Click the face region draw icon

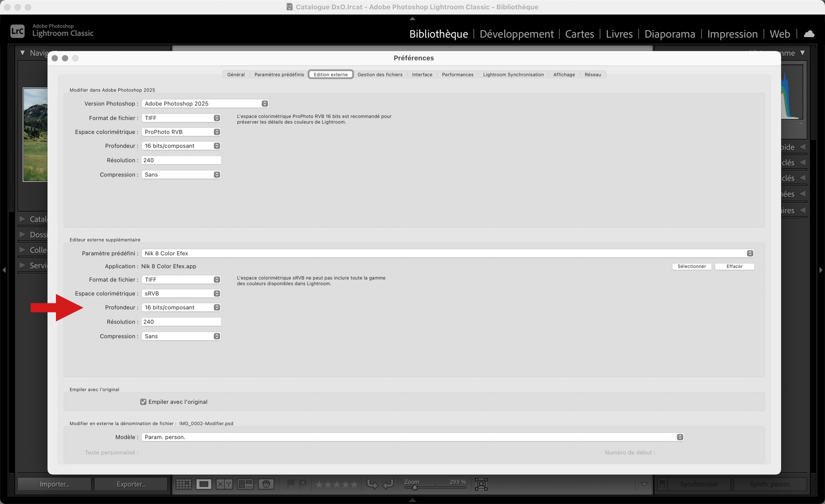481,484
